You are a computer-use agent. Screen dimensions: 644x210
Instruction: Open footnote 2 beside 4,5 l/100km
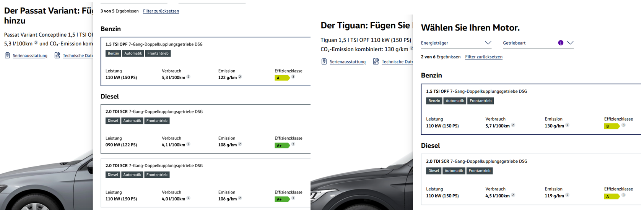pyautogui.click(x=513, y=195)
